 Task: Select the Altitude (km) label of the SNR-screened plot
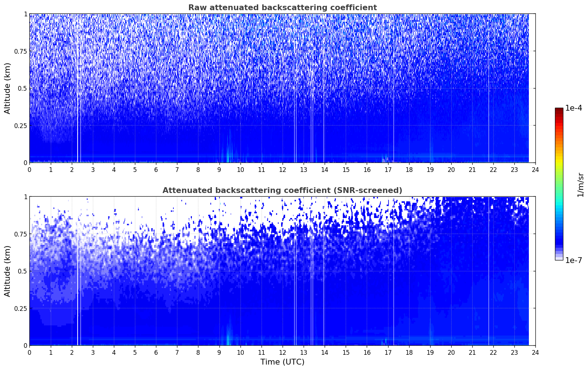point(8,271)
